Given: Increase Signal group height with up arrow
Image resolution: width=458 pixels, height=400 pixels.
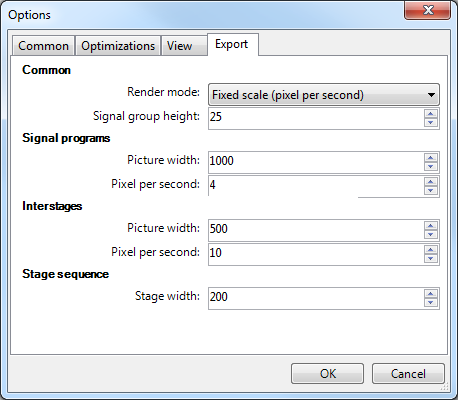Looking at the screenshot, I should click(x=431, y=114).
